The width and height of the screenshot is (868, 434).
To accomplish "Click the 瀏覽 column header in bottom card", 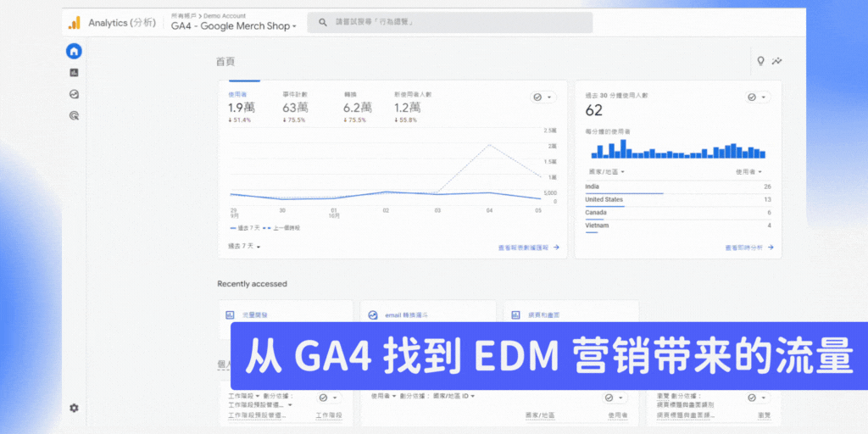I will pos(765,415).
